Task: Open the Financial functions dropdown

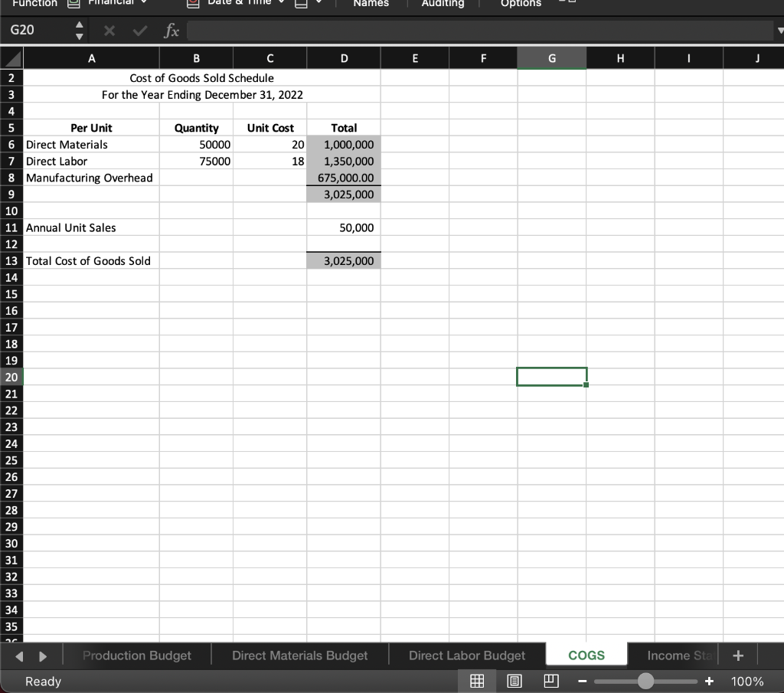Action: point(107,3)
